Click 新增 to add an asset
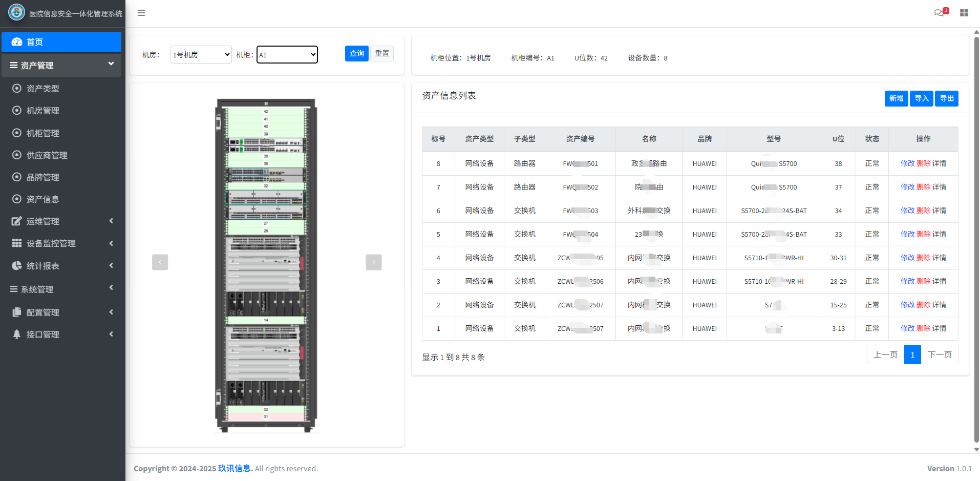 point(896,98)
